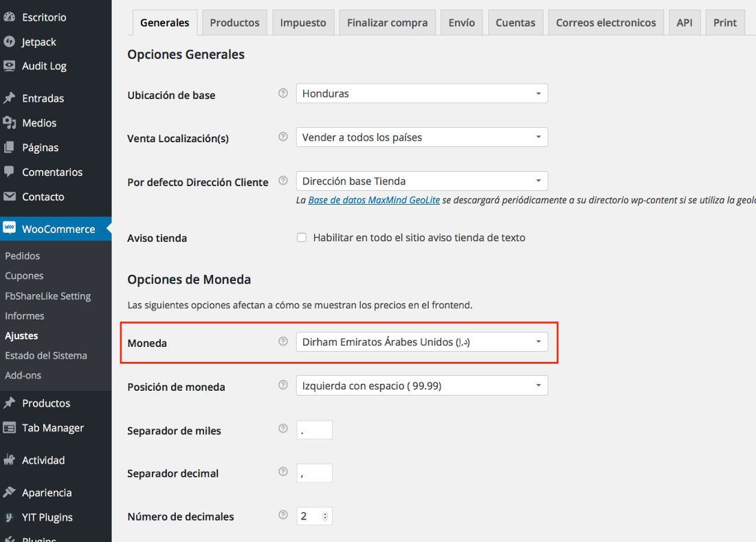The width and height of the screenshot is (756, 542).
Task: Click the Medios media icon
Action: [x=9, y=123]
